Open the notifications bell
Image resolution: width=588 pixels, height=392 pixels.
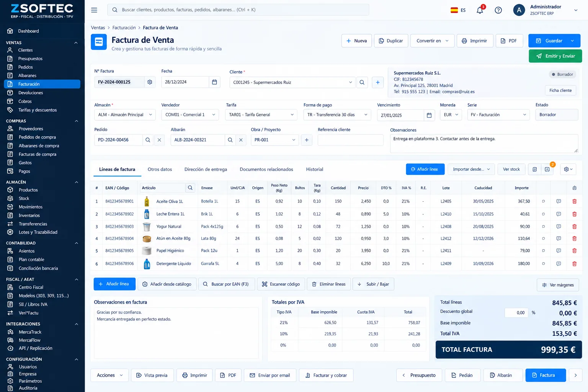coord(480,10)
